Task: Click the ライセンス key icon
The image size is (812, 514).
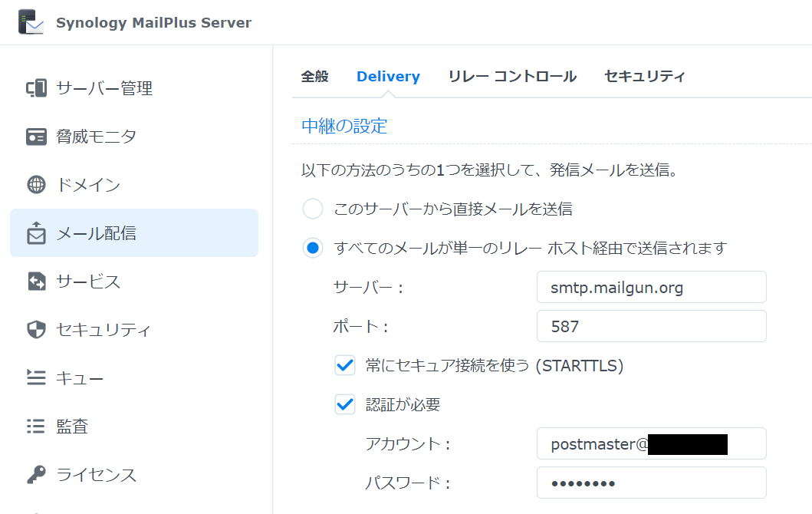Action: click(x=36, y=474)
